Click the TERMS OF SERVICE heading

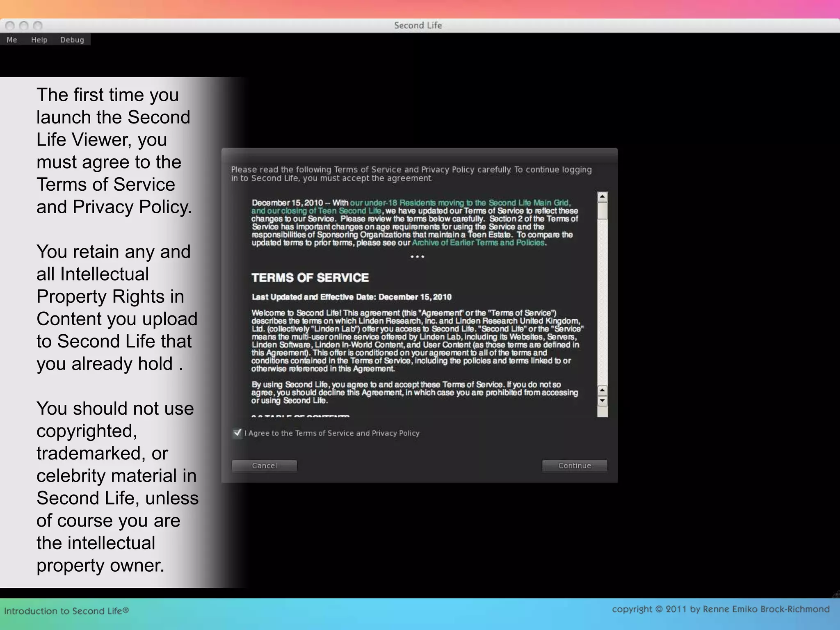[x=310, y=278]
